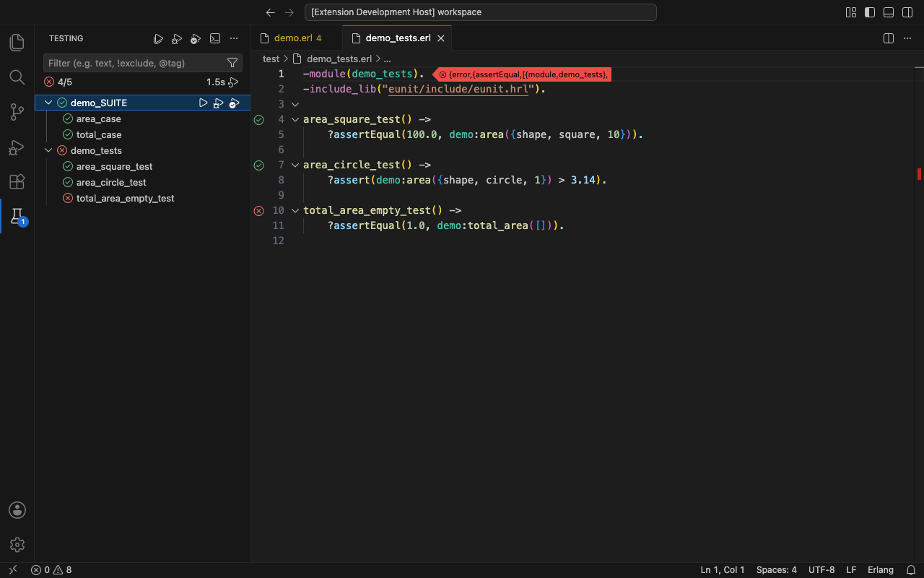Image resolution: width=924 pixels, height=578 pixels.
Task: Select the total_case test
Action: [99, 135]
